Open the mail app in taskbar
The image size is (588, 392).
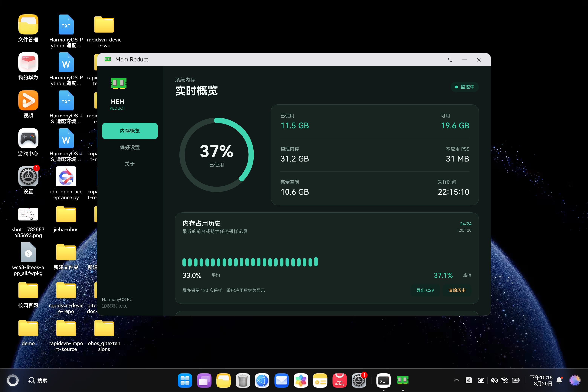tap(282, 381)
